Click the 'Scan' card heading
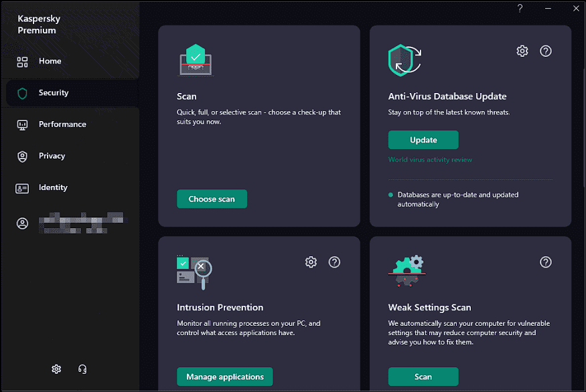The height and width of the screenshot is (392, 586). (x=186, y=97)
